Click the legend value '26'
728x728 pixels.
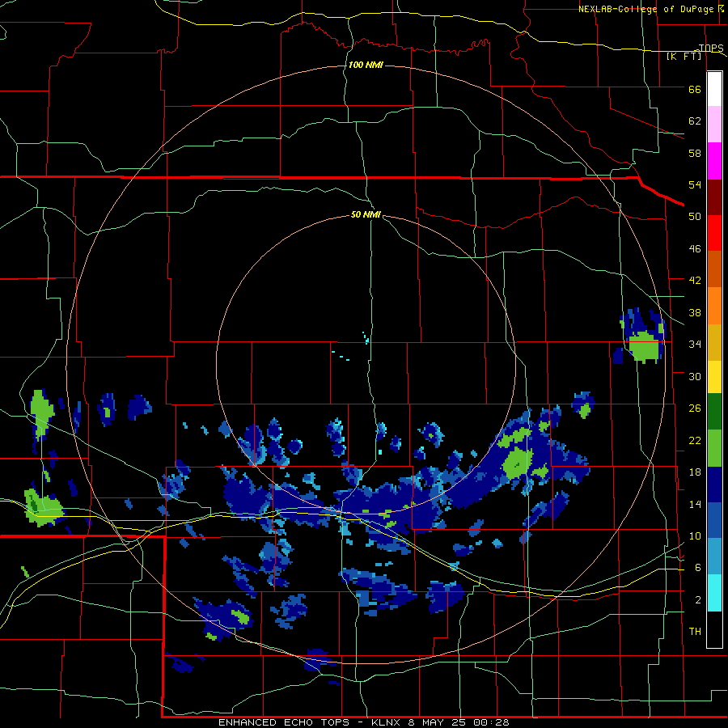pos(695,408)
